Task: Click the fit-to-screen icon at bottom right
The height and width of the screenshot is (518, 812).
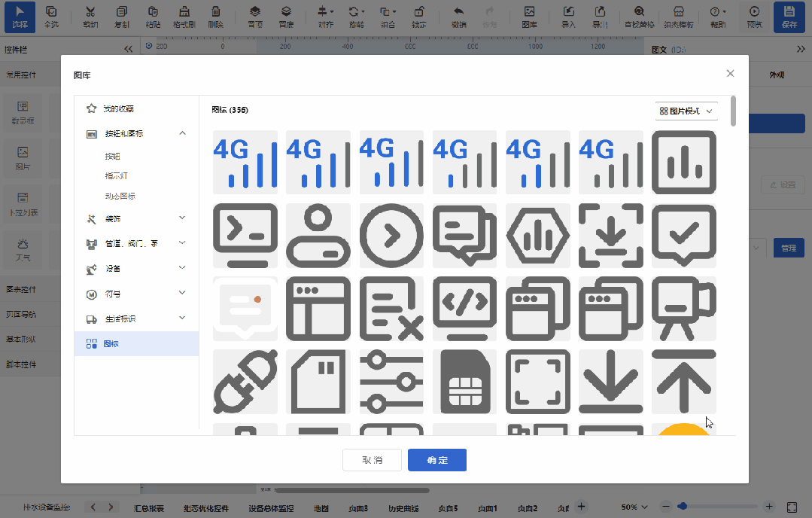Action: (x=792, y=507)
